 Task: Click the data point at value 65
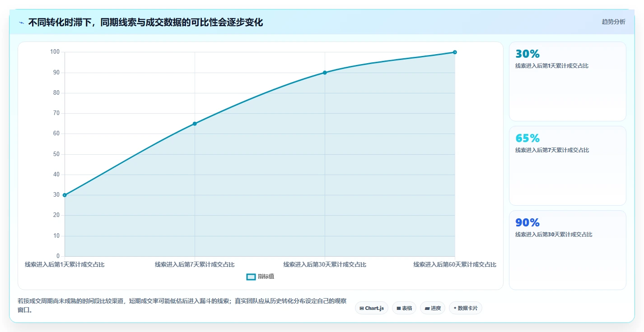tap(195, 124)
